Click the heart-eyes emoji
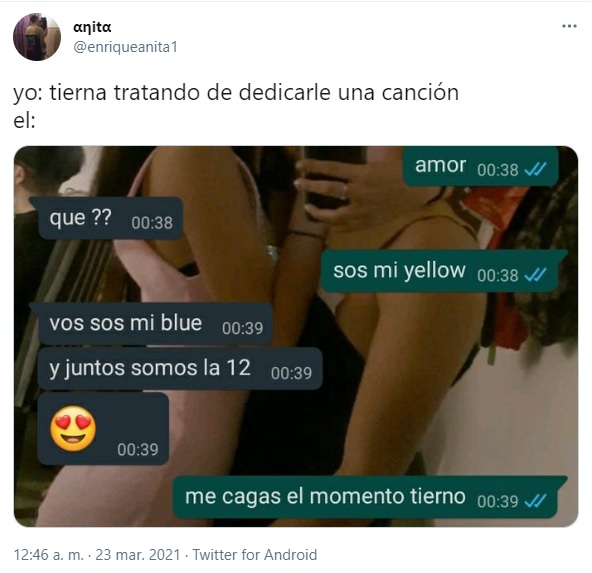 [73, 428]
